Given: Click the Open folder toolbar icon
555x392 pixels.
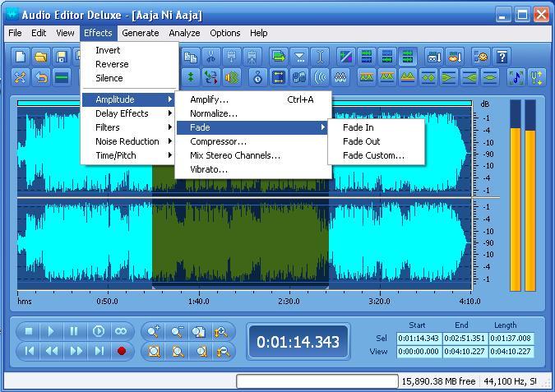Looking at the screenshot, I should [41, 57].
